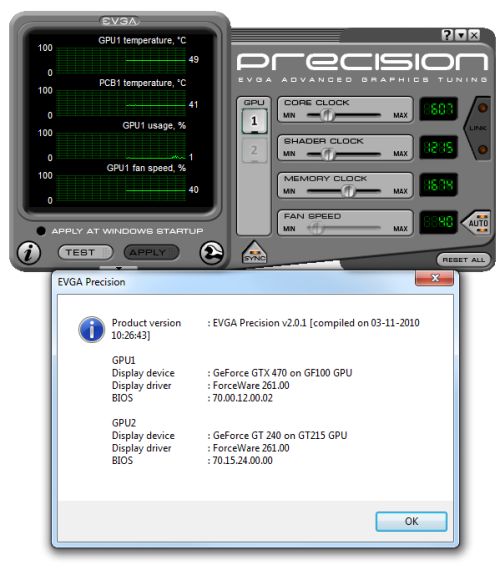The height and width of the screenshot is (570, 500).
Task: Click OK in EVGA Precision dialog
Action: (x=411, y=521)
